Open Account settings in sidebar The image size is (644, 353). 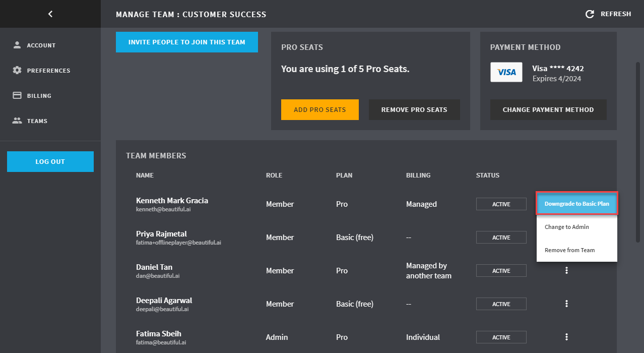[x=41, y=45]
